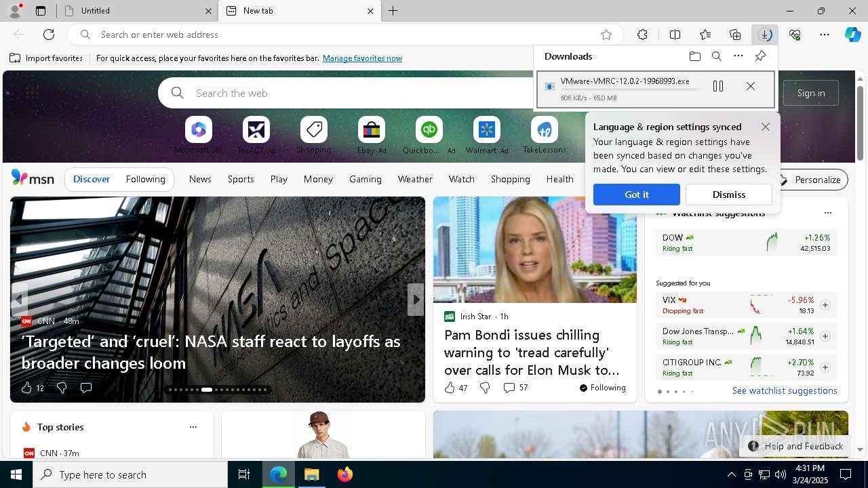Screen dimensions: 868x488
Task: Toggle the Downloads toolbar button
Action: coord(765,35)
